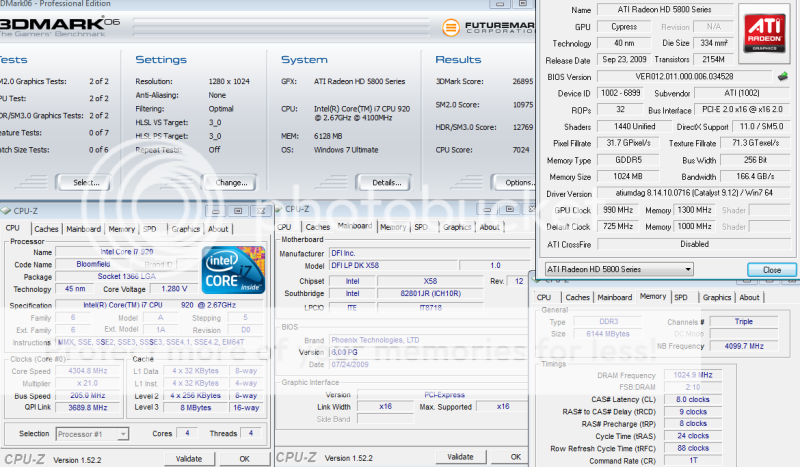800x467 pixels.
Task: Open Graphics tab in motherboard CPU-Z window
Action: pyautogui.click(x=457, y=227)
